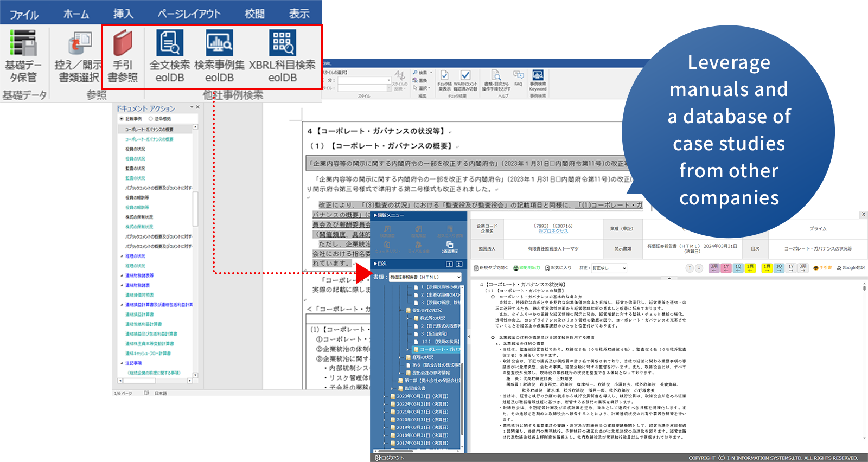
Task: Switch to the 表示 ribbon tab
Action: pos(299,14)
